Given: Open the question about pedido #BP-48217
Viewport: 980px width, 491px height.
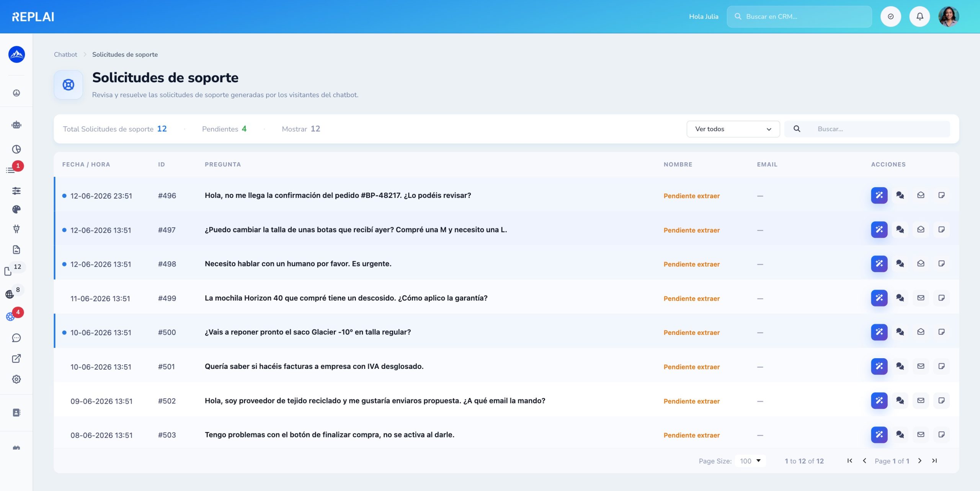Looking at the screenshot, I should click(338, 195).
